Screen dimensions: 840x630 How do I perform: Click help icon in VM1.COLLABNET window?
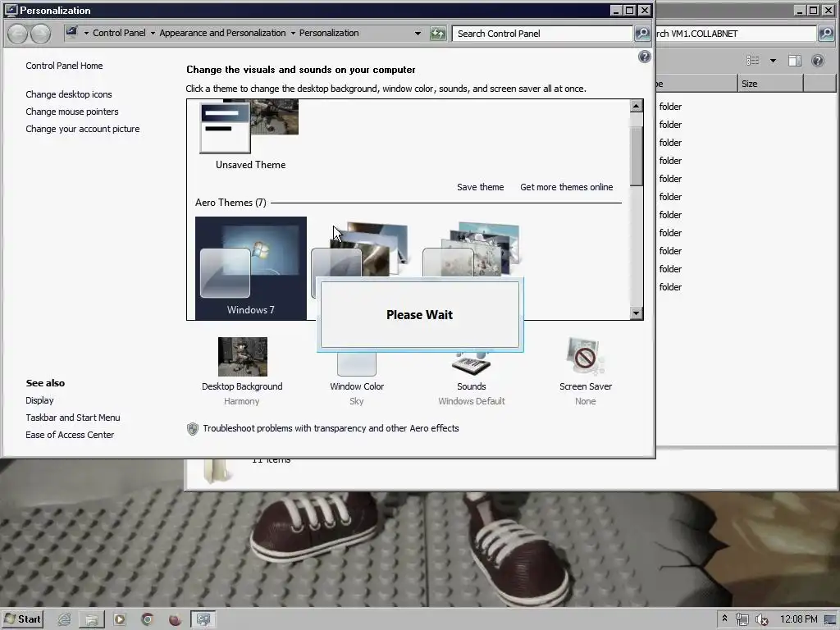point(818,61)
